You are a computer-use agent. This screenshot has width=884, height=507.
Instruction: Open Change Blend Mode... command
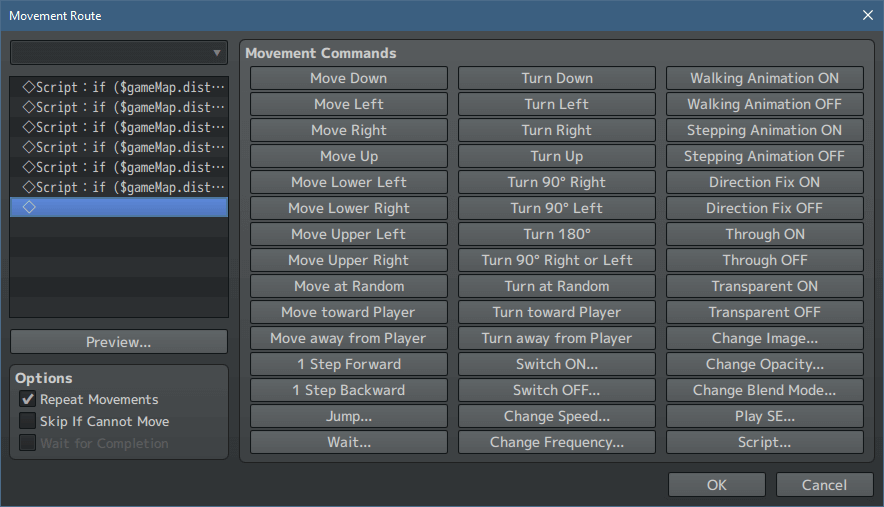765,390
